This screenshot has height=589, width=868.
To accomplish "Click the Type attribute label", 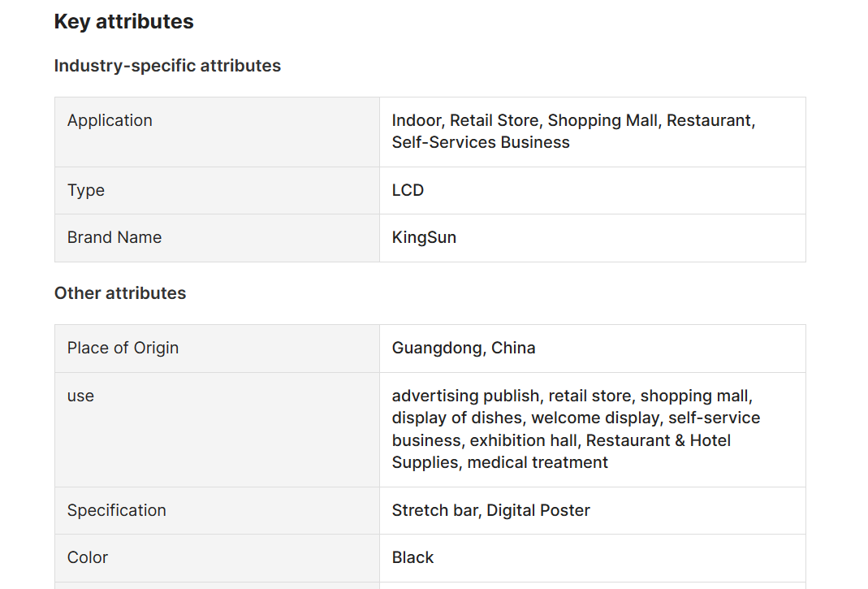I will (x=86, y=190).
